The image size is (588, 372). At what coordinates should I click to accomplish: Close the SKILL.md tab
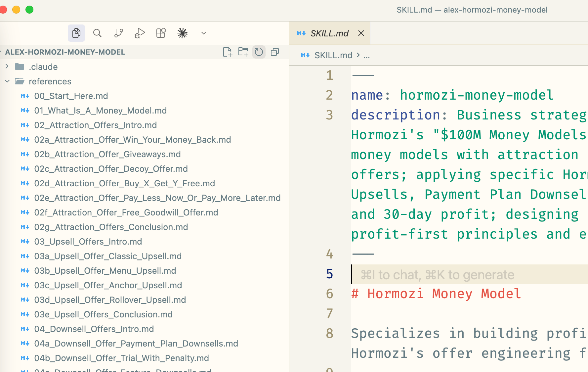pyautogui.click(x=361, y=33)
